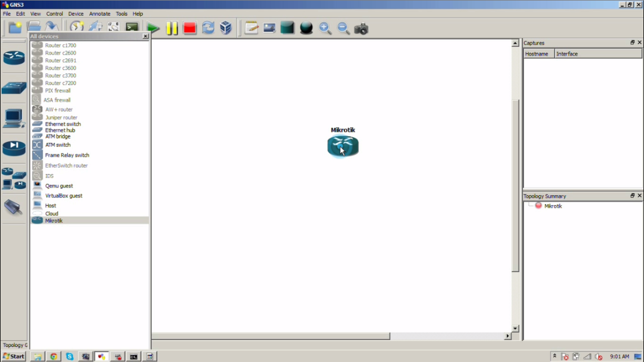Open Chrome from the taskbar
The image size is (644, 362).
click(x=53, y=356)
